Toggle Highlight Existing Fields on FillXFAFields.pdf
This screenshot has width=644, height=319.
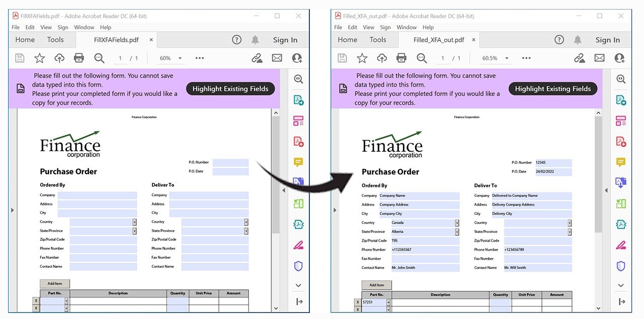230,88
